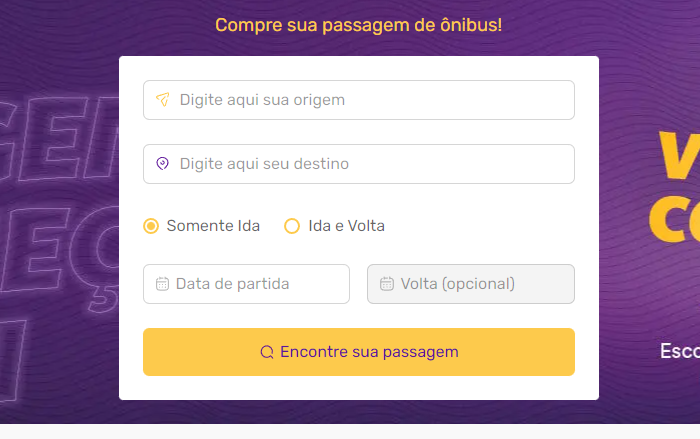
Task: Select the Ida e Volta radio button
Action: pos(292,226)
